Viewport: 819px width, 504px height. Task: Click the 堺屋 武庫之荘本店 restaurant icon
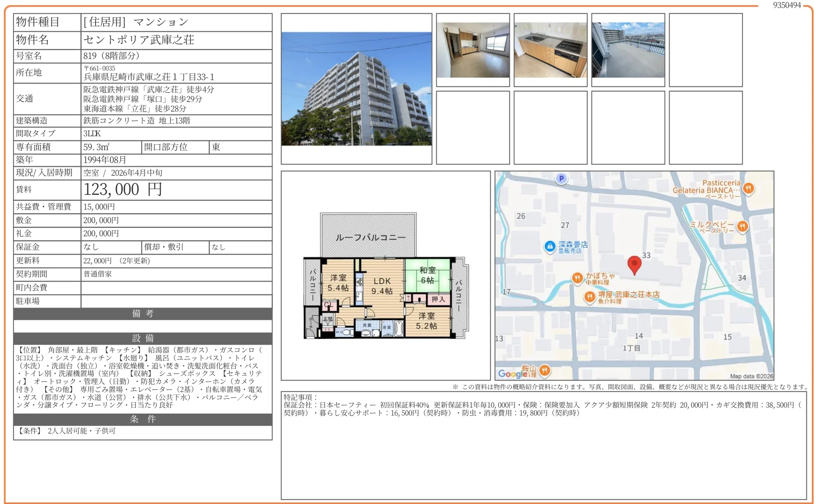pyautogui.click(x=590, y=296)
